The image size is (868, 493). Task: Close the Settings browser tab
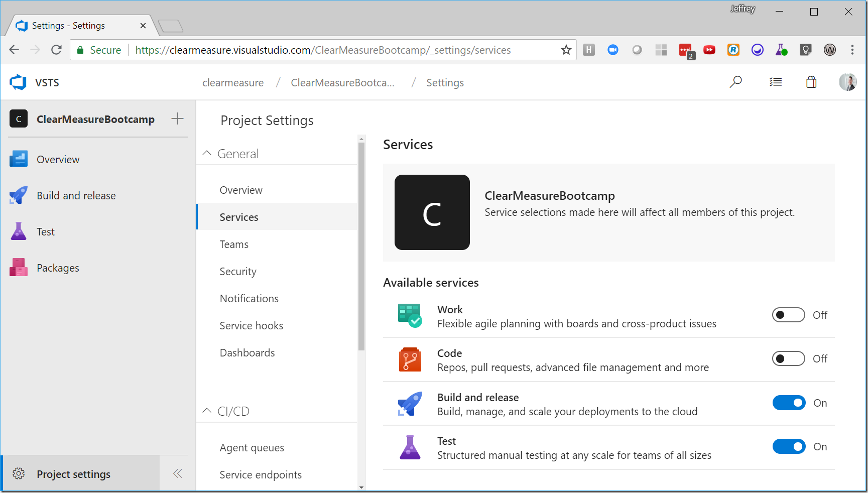coord(143,25)
